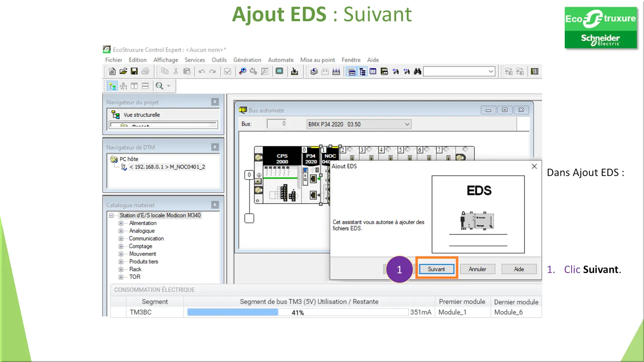Viewport: 644px width, 362px height.
Task: Open the zoom dropdown arrow beside magnifier
Action: click(x=169, y=86)
